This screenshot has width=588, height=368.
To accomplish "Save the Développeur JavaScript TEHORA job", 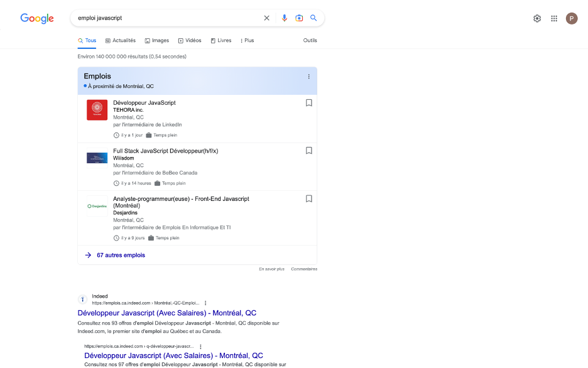I will tap(308, 102).
